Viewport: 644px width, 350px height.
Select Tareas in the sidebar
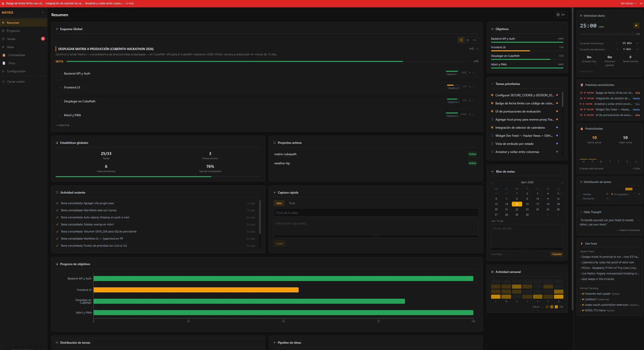point(11,39)
